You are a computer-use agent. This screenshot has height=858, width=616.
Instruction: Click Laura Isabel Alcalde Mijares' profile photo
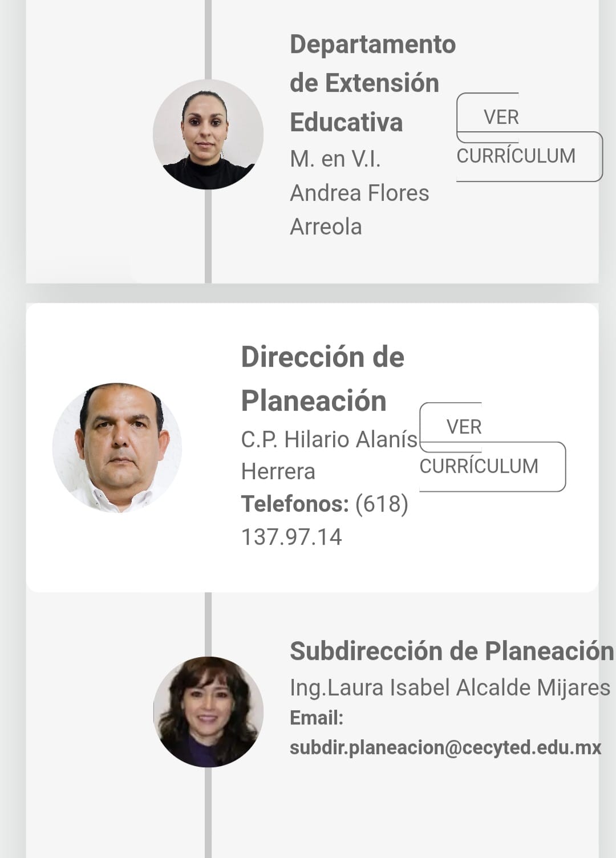pos(208,711)
